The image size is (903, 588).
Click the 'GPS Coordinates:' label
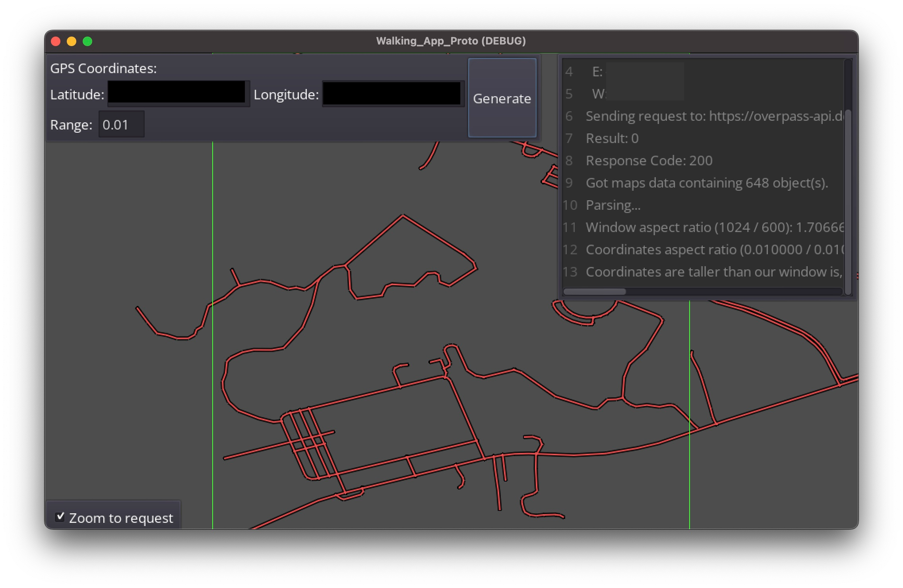point(103,68)
